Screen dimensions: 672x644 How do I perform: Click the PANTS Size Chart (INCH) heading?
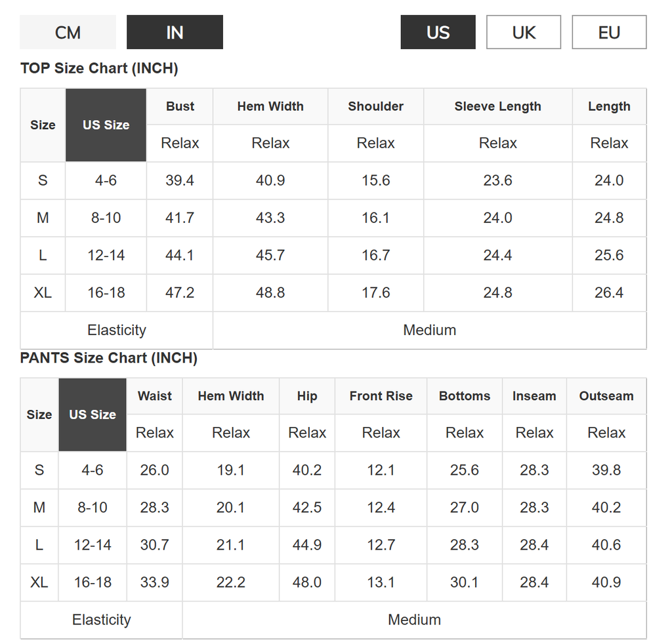click(x=109, y=358)
